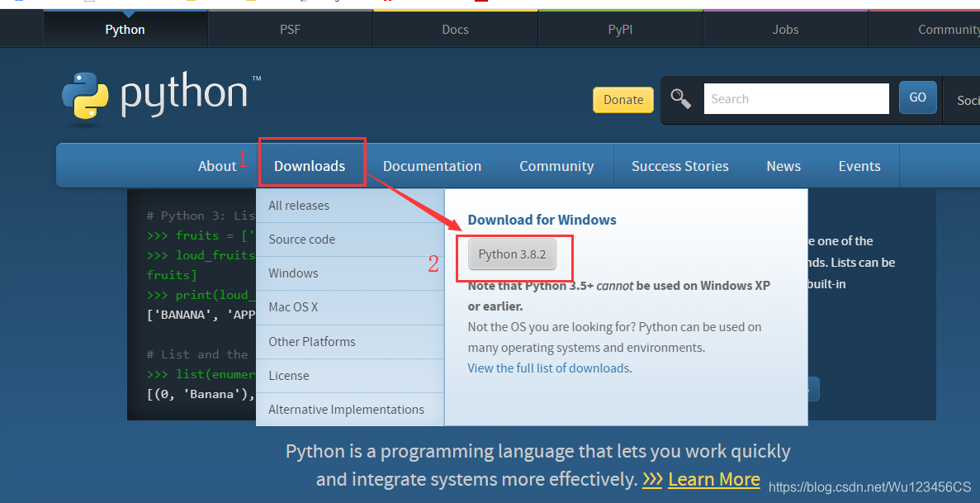The width and height of the screenshot is (980, 503).
Task: Choose Mac OS X from Downloads dropdown
Action: pos(350,307)
